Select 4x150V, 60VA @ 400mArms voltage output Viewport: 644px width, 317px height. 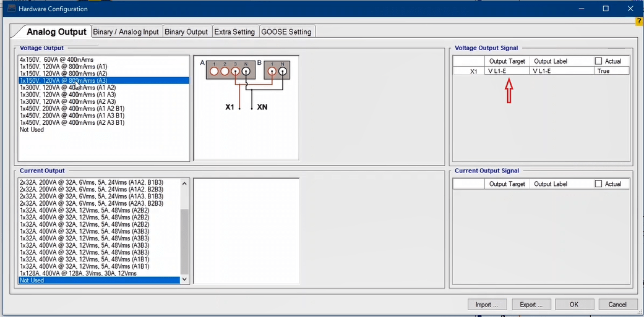click(x=56, y=59)
